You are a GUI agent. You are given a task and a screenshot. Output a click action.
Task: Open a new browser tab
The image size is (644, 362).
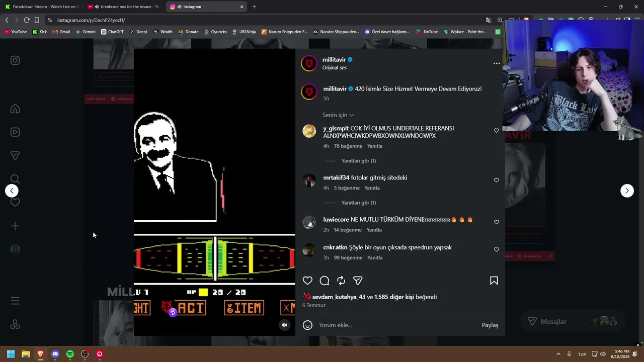coord(254,7)
